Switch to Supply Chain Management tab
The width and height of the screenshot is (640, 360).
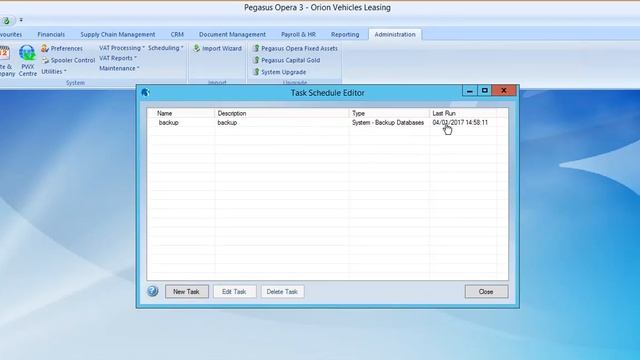(118, 35)
